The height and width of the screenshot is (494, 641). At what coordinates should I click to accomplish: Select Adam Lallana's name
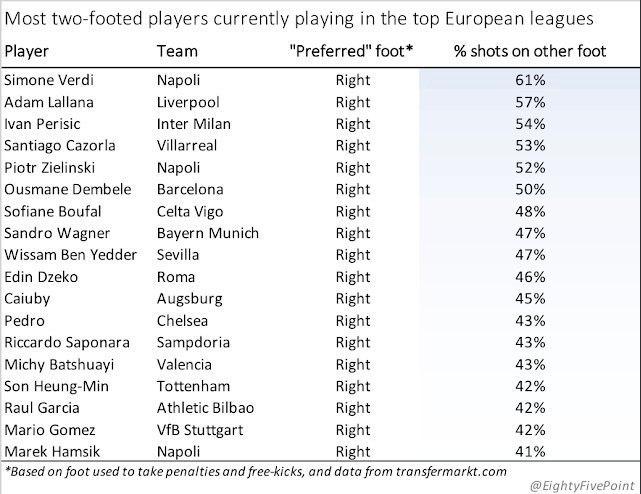click(x=46, y=103)
